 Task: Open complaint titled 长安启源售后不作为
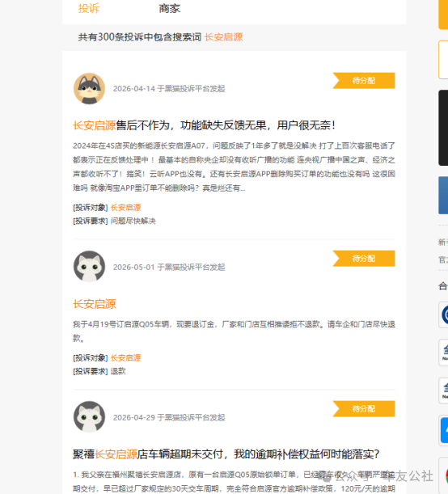click(204, 125)
